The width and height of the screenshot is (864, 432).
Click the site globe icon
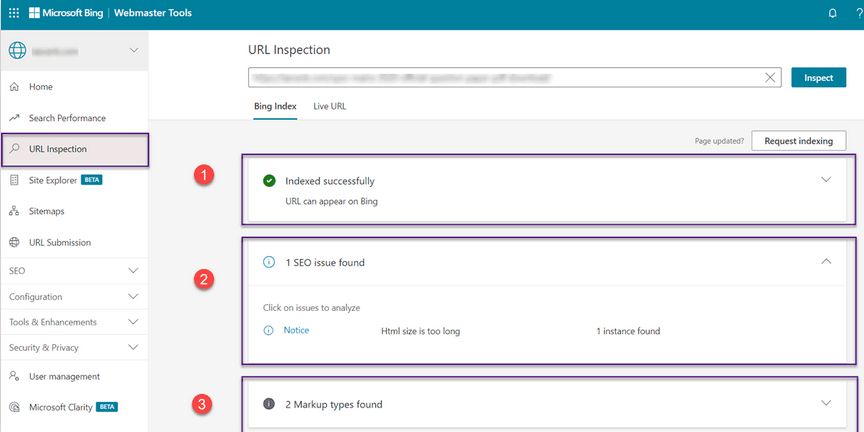tap(18, 51)
